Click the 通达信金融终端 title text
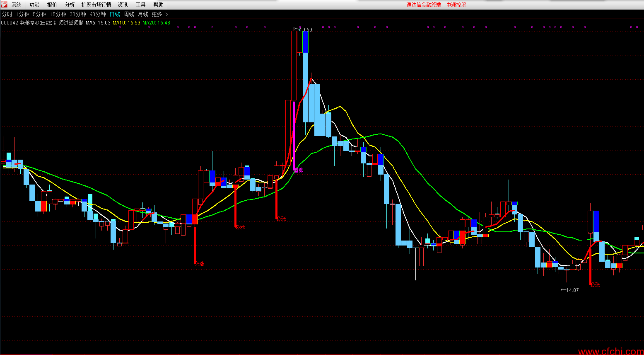The height and width of the screenshot is (355, 644). (x=424, y=5)
